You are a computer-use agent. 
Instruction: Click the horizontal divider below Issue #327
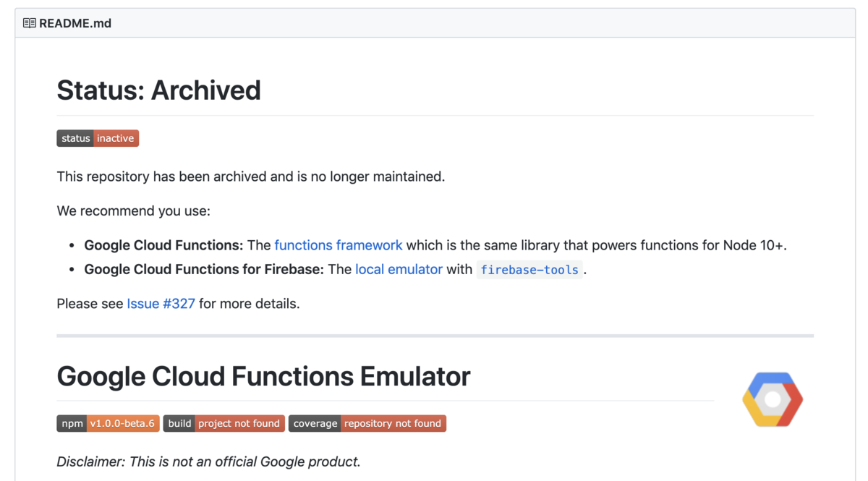[x=435, y=336]
